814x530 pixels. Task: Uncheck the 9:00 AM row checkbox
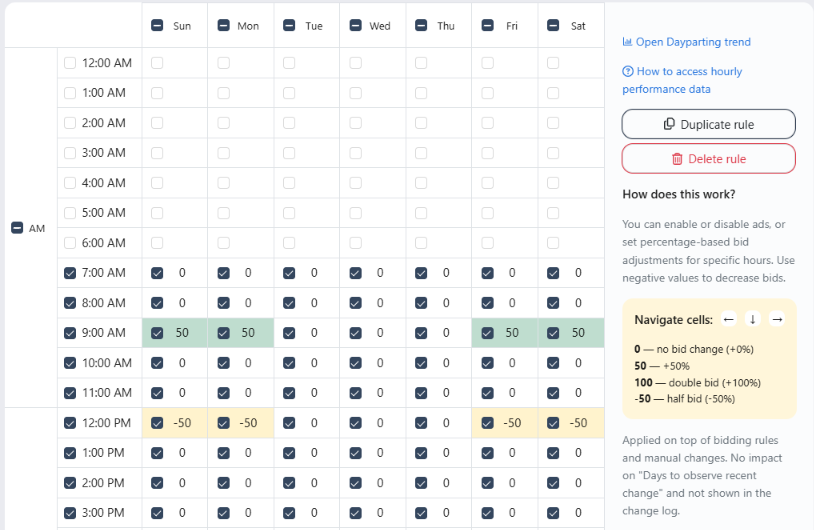[70, 333]
